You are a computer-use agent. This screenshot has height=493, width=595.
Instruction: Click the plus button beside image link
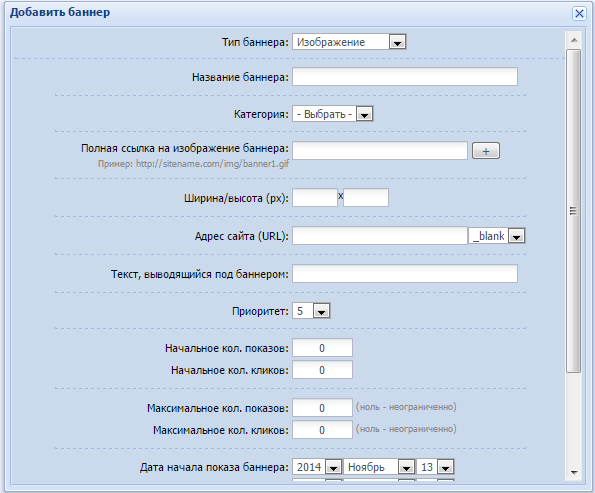[x=486, y=151]
